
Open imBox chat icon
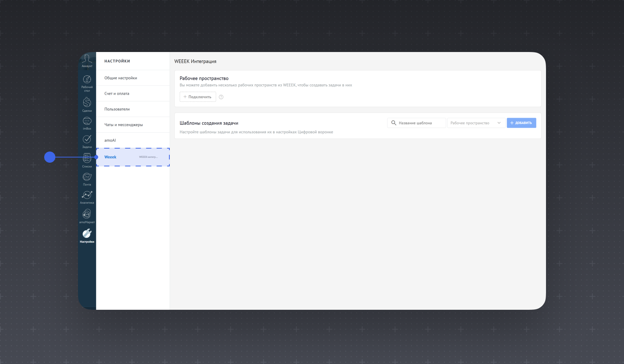coord(87,123)
